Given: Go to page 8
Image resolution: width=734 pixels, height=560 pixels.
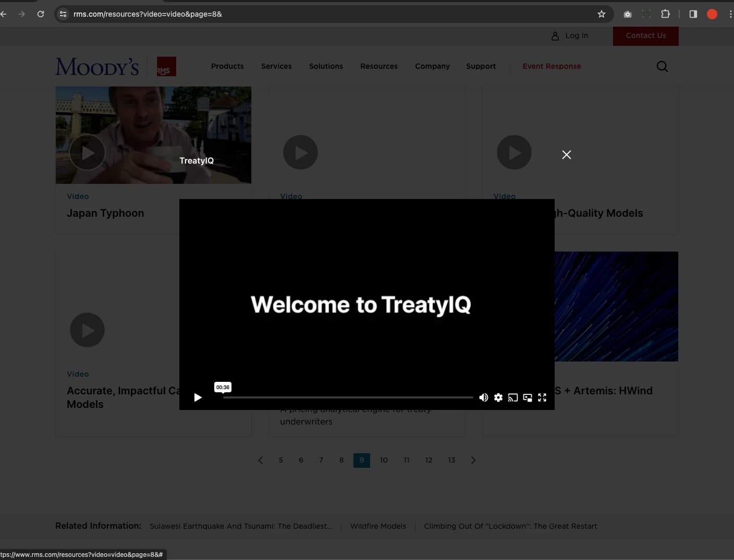Looking at the screenshot, I should point(341,460).
